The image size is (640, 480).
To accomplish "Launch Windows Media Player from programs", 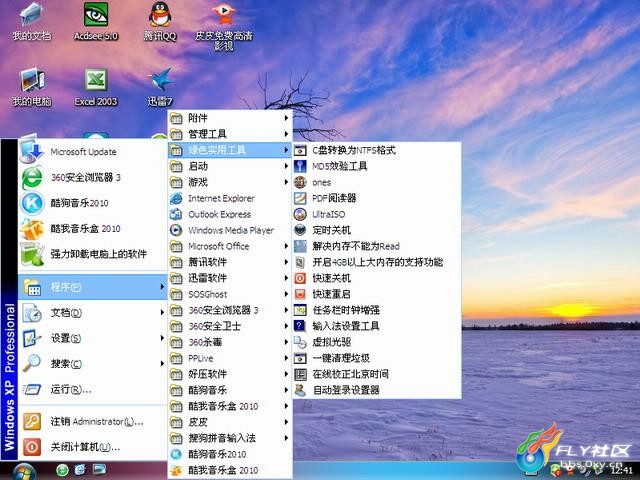I will [x=230, y=230].
